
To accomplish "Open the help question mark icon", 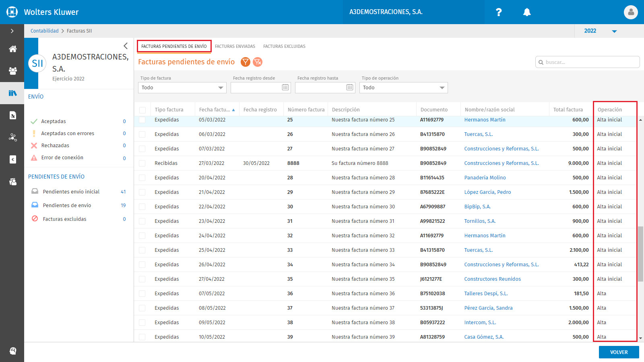I will tap(499, 12).
